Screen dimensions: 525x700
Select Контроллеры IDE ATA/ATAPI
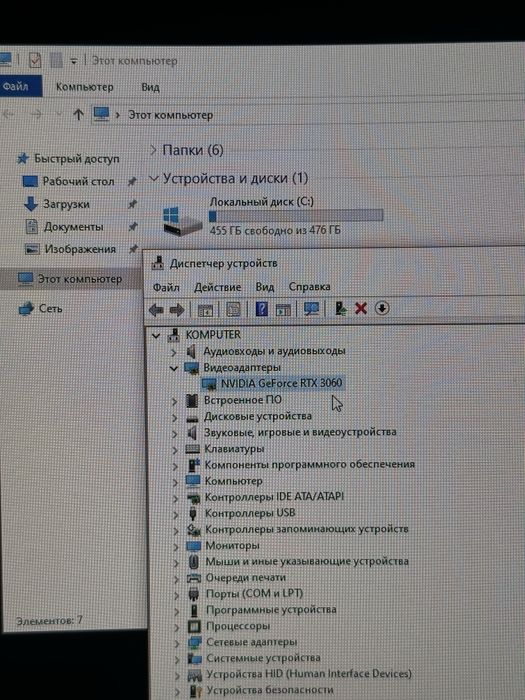pyautogui.click(x=274, y=497)
